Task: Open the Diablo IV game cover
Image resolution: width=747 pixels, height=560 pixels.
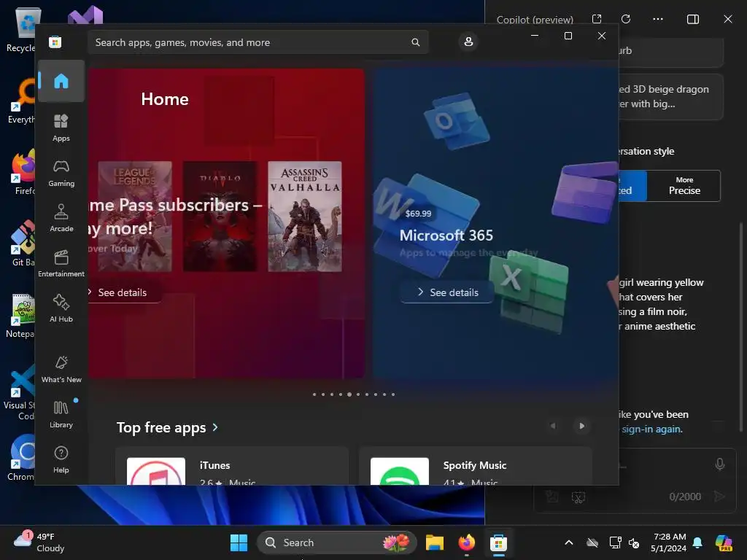Action: [x=220, y=217]
